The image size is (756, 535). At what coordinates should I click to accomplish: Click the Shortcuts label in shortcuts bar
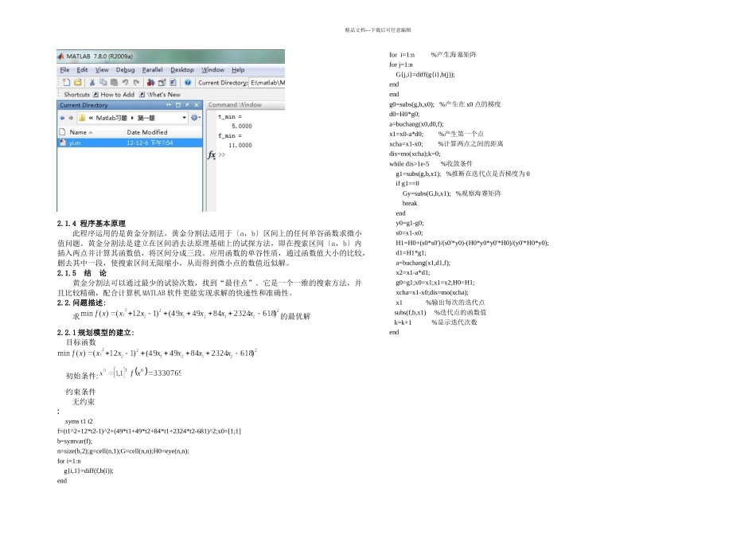76,95
